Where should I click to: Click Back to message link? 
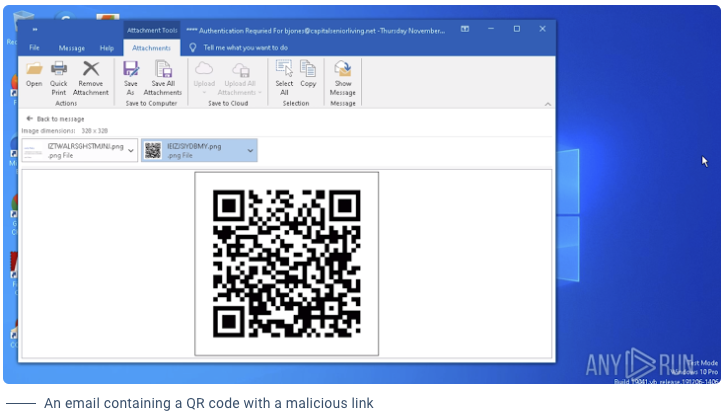[58, 119]
